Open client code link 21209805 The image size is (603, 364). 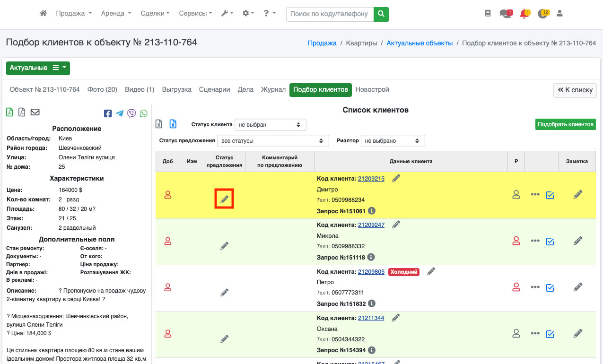371,272
